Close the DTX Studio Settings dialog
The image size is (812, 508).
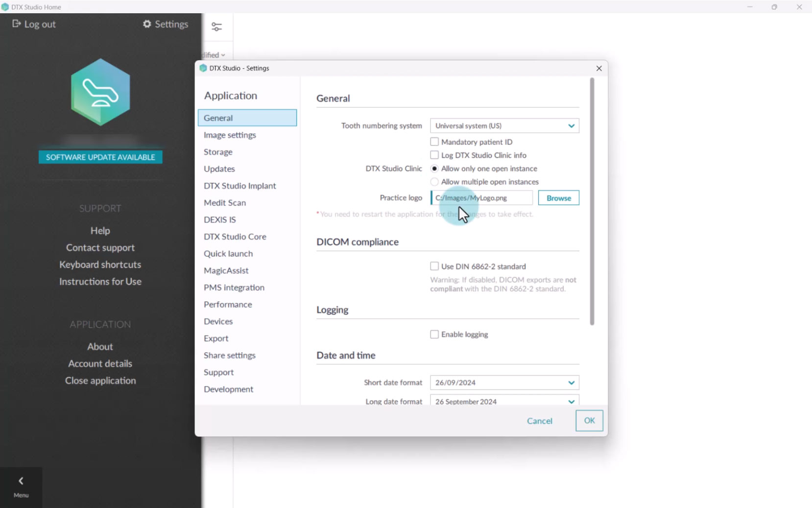(x=599, y=68)
